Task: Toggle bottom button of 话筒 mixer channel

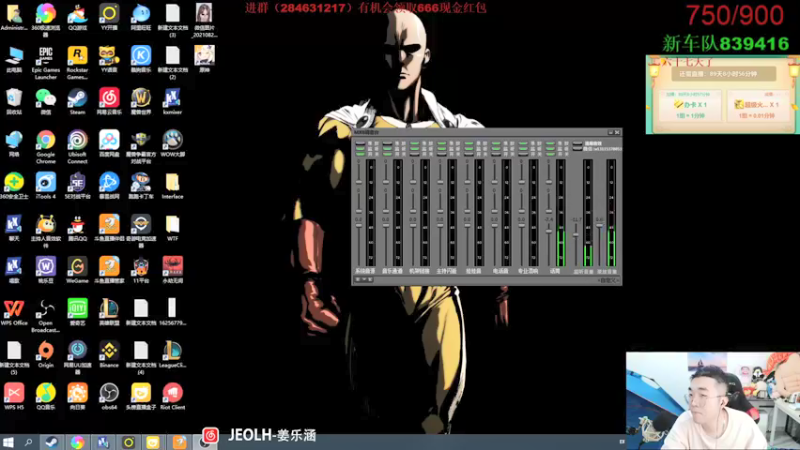Action: (x=550, y=154)
